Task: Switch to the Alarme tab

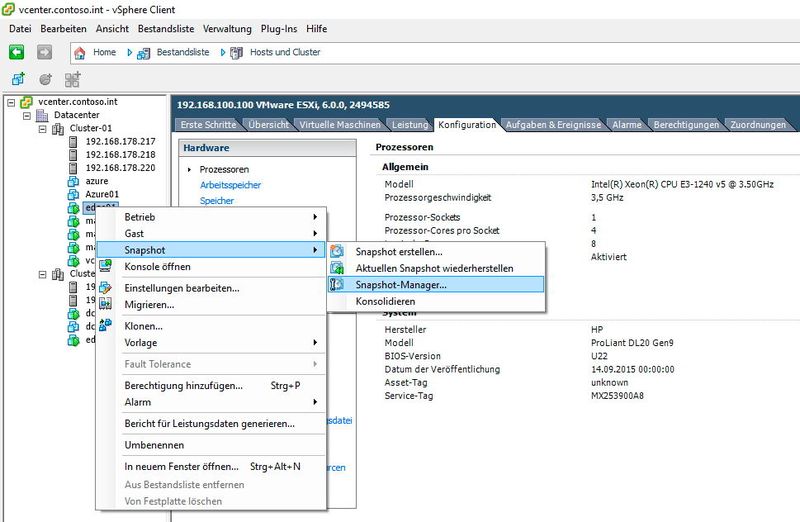Action: 627,125
